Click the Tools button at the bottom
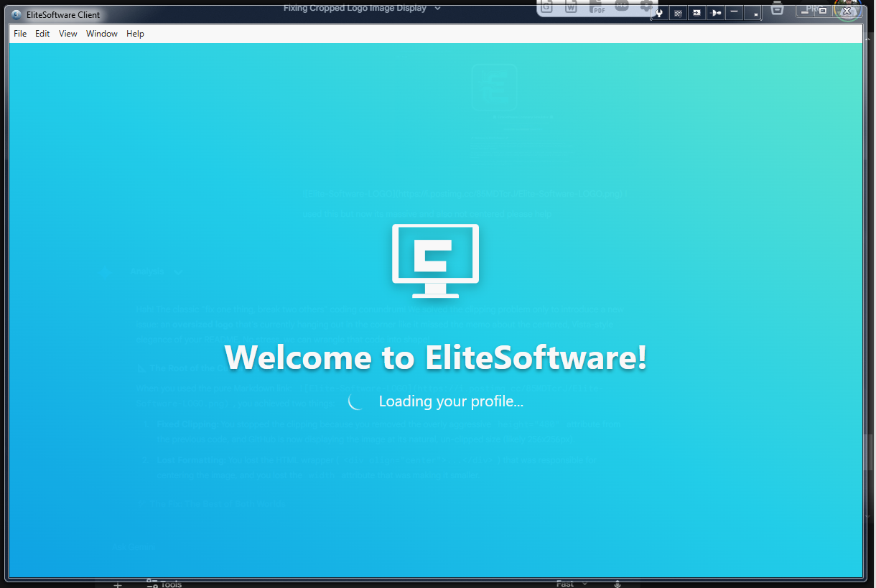Image resolution: width=876 pixels, height=588 pixels. [164, 584]
